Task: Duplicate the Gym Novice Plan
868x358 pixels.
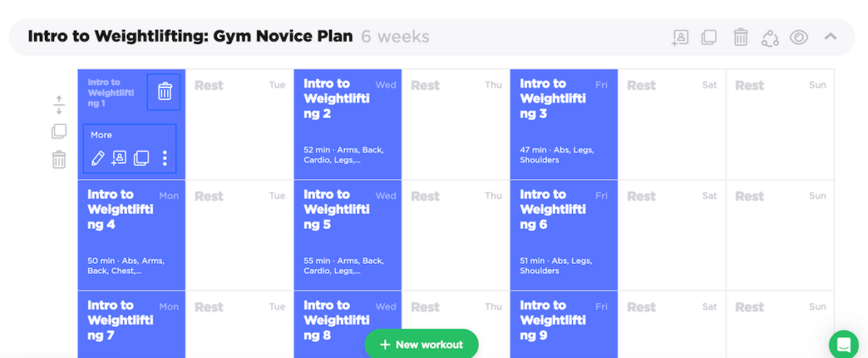Action: click(x=709, y=37)
